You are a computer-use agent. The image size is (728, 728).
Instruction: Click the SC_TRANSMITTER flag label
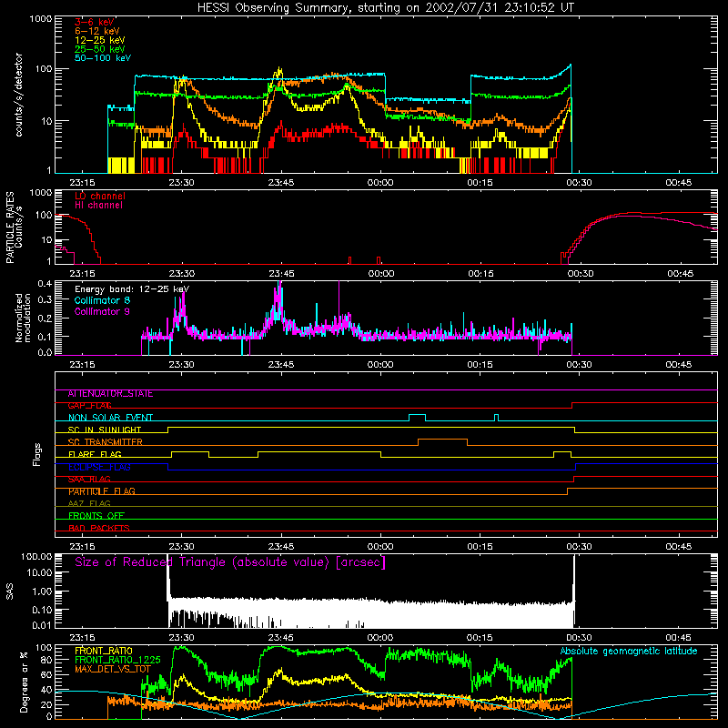(106, 442)
